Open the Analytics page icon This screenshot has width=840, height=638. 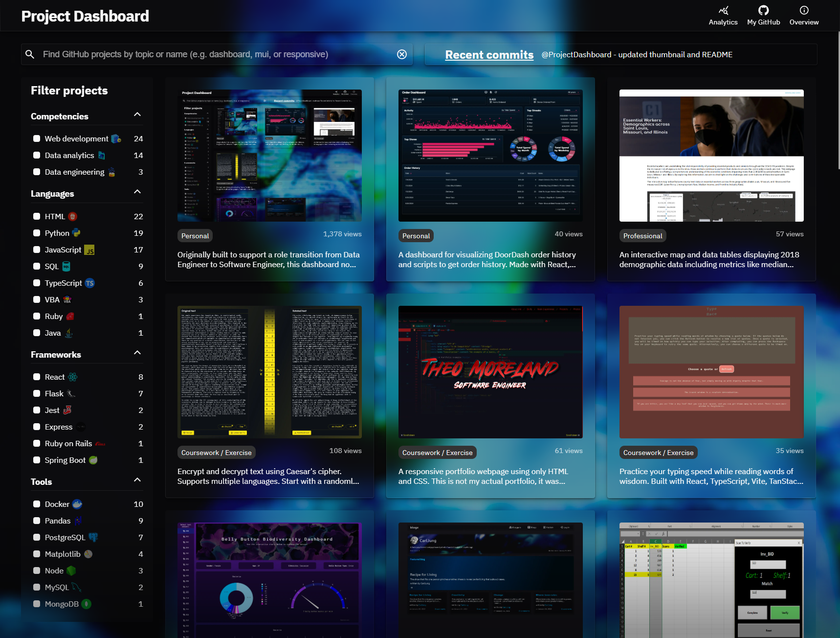[723, 10]
